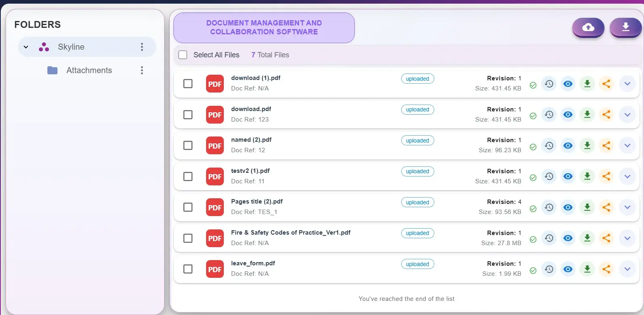644x315 pixels.
Task: Share the download (1).pdf file
Action: pos(606,84)
